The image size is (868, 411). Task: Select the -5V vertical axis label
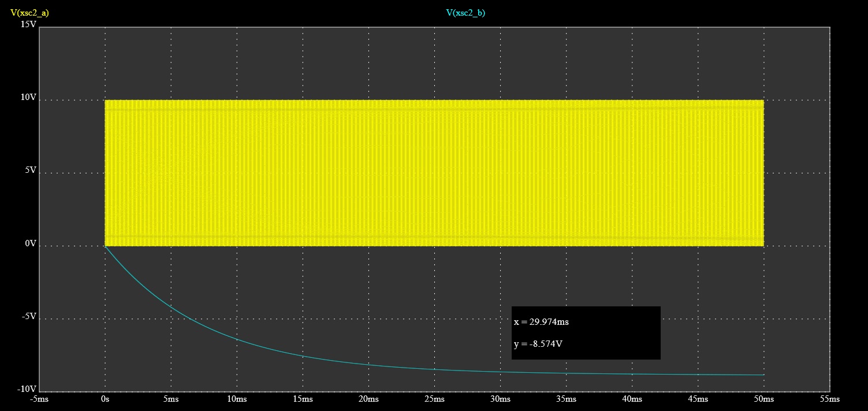pos(28,317)
